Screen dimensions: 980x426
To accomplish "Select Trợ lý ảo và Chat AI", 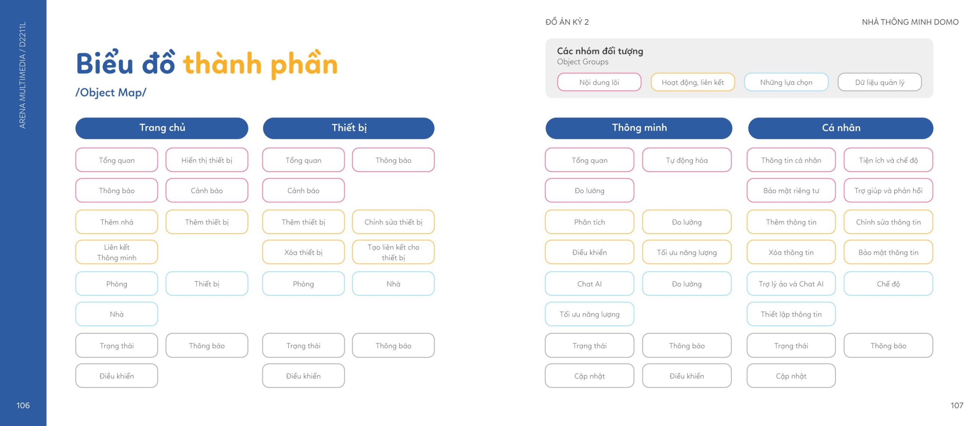I will [791, 284].
